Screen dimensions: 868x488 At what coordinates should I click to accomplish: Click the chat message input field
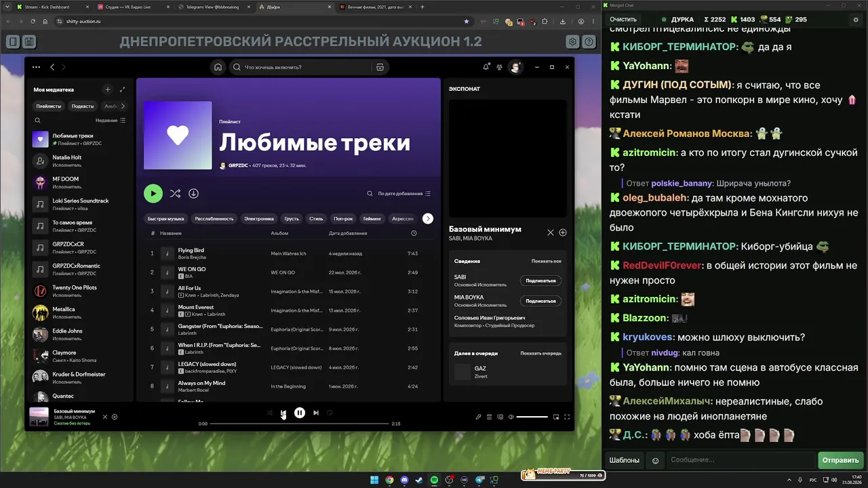[x=741, y=460]
